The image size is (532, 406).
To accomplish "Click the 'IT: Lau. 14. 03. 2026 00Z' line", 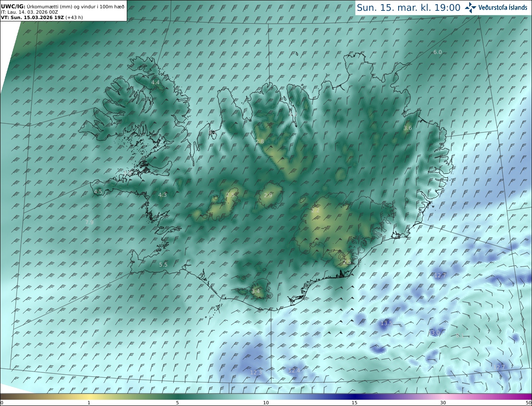I will [x=29, y=12].
